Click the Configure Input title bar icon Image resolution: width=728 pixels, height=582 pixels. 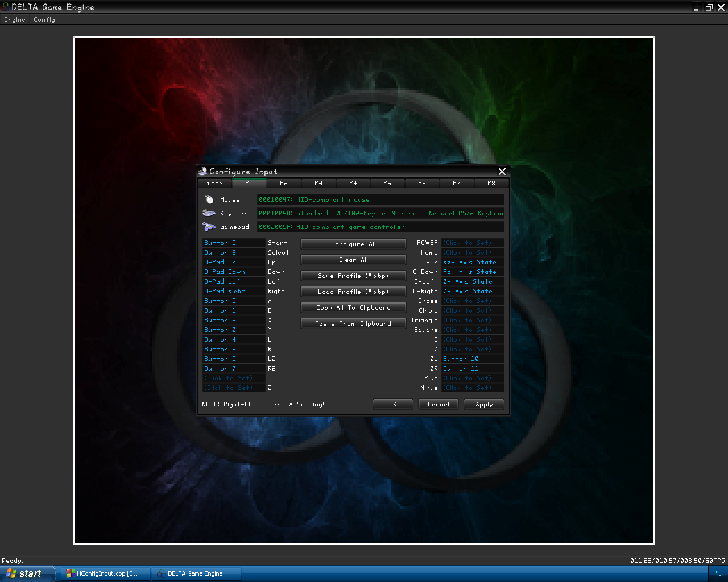click(203, 171)
